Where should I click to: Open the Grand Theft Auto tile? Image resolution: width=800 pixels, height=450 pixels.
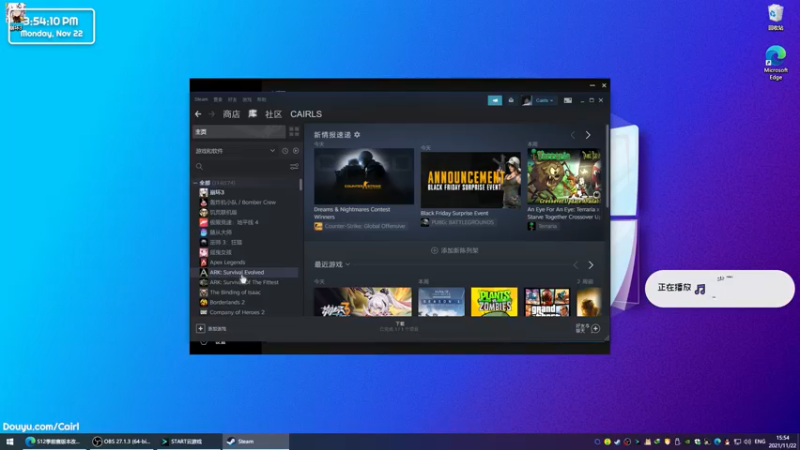tap(547, 302)
